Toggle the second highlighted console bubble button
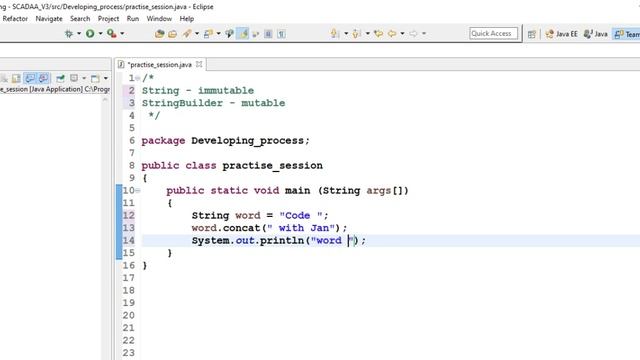Image resolution: width=640 pixels, height=360 pixels. pos(43,78)
